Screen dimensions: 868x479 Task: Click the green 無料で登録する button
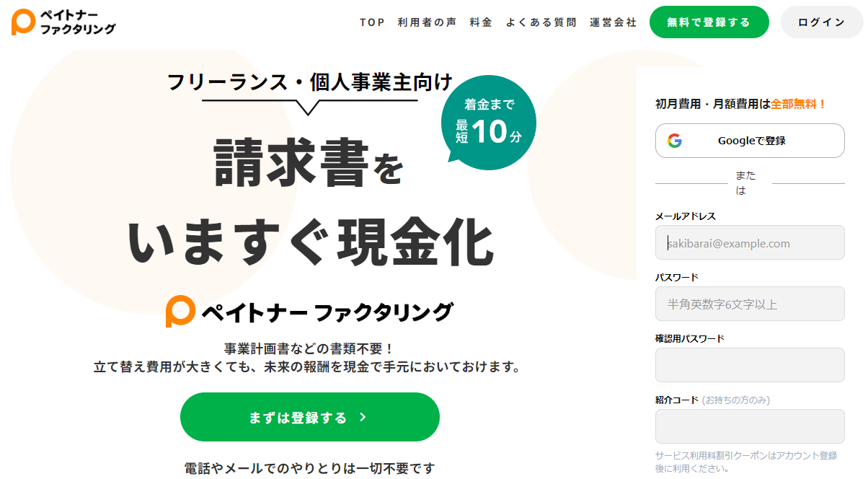pos(709,22)
